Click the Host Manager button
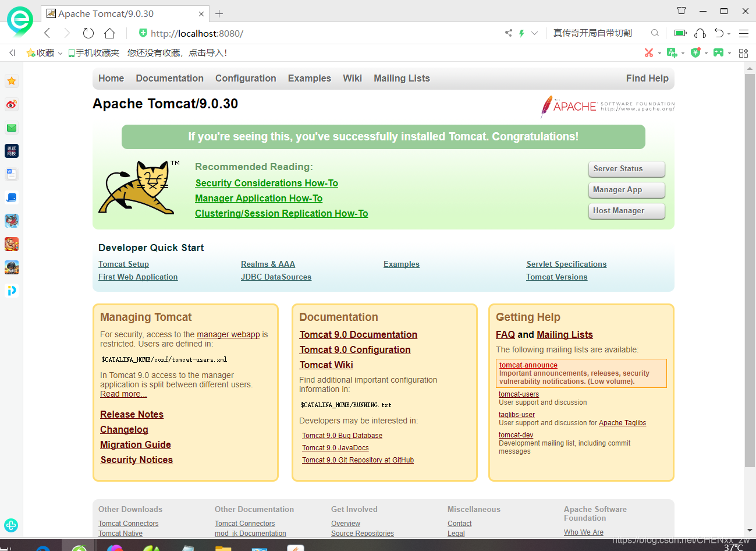Screen dimensions: 756x551 [x=626, y=211]
